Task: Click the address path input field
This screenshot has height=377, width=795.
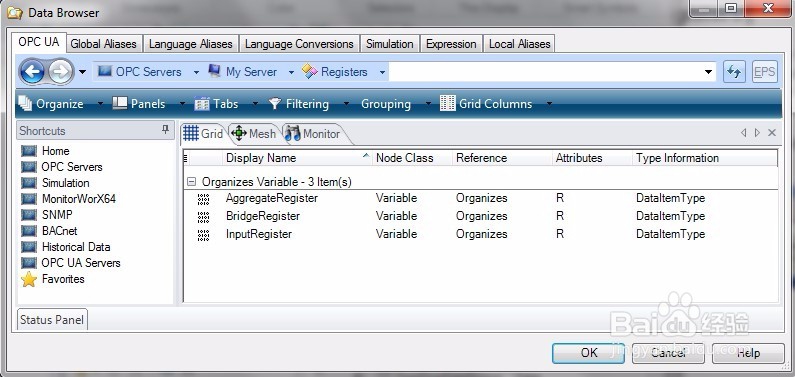Action: pyautogui.click(x=545, y=72)
